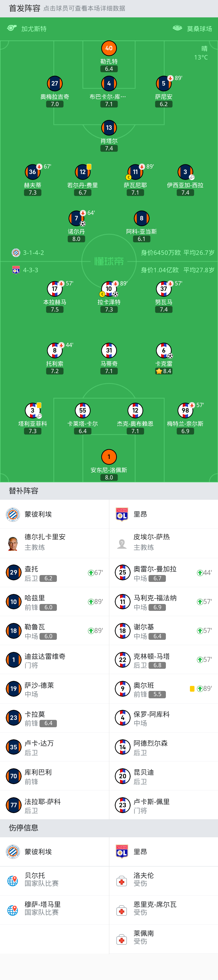The width and height of the screenshot is (218, 980).
Task: Click 奥尔班 number 9 substitute badge
Action: pyautogui.click(x=122, y=689)
